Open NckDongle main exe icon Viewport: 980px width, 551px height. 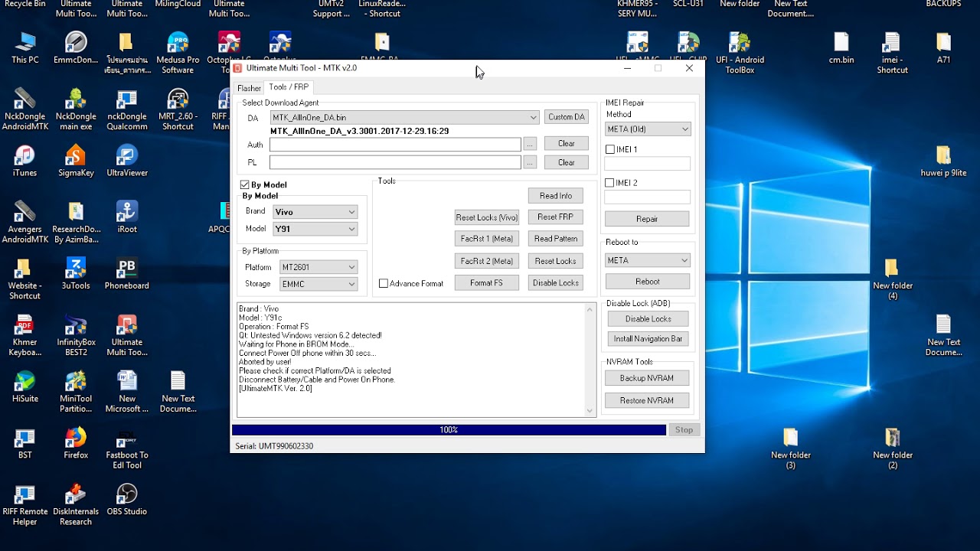(x=76, y=109)
